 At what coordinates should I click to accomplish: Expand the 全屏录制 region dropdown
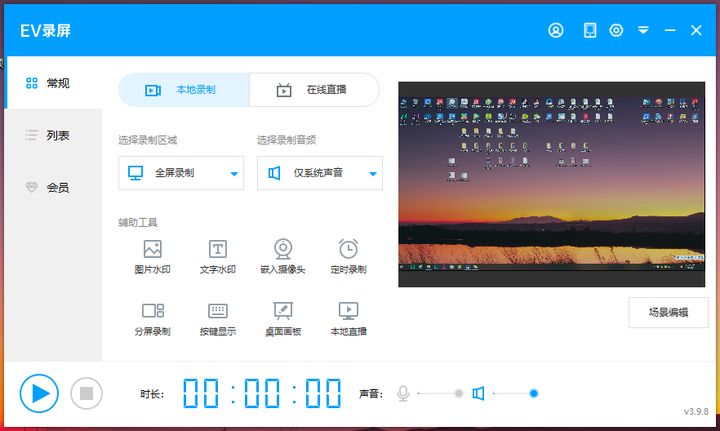[x=181, y=173]
